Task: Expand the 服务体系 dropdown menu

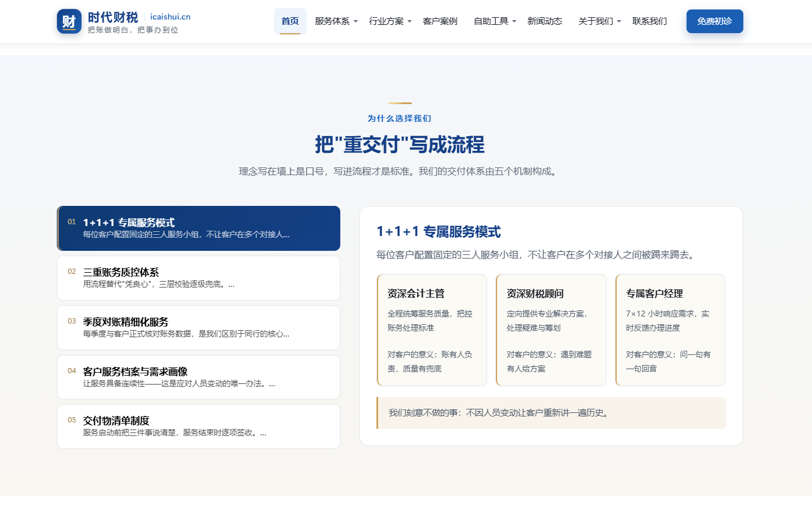Action: point(336,21)
